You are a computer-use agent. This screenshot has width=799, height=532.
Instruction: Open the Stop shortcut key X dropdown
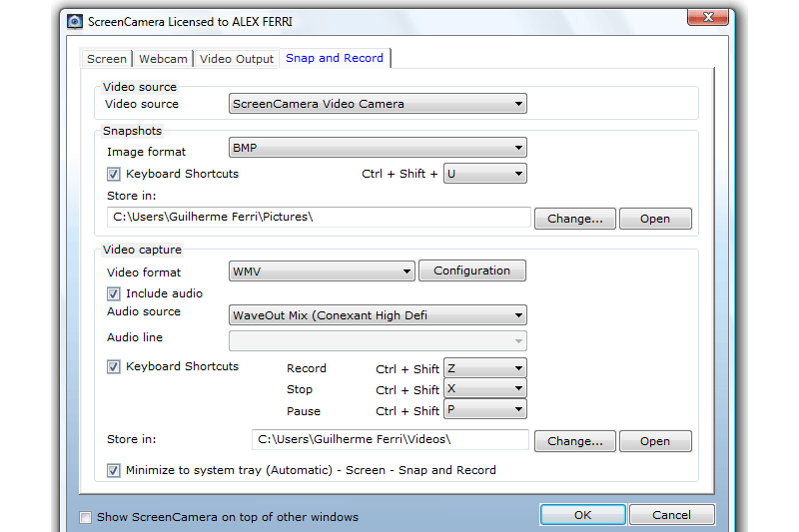click(485, 389)
